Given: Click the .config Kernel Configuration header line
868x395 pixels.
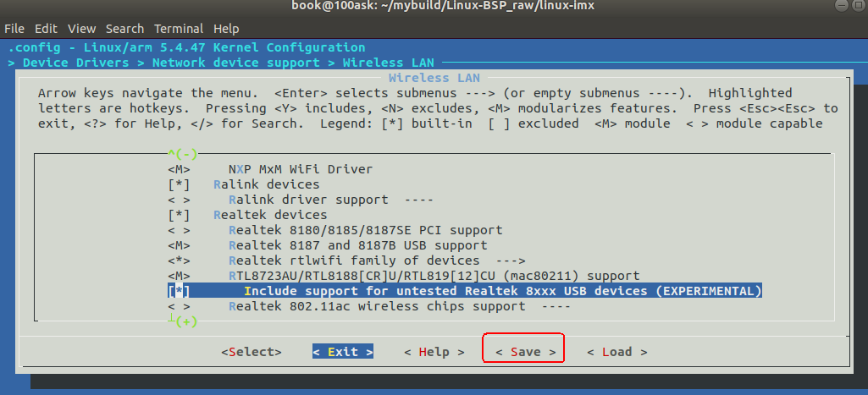Looking at the screenshot, I should click(186, 47).
